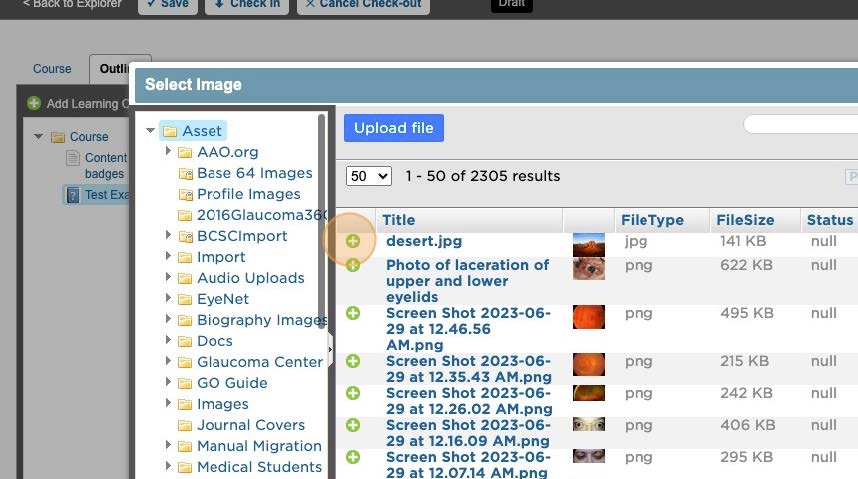The width and height of the screenshot is (858, 479).
Task: Expand the BCSCImport folder
Action: click(x=168, y=234)
